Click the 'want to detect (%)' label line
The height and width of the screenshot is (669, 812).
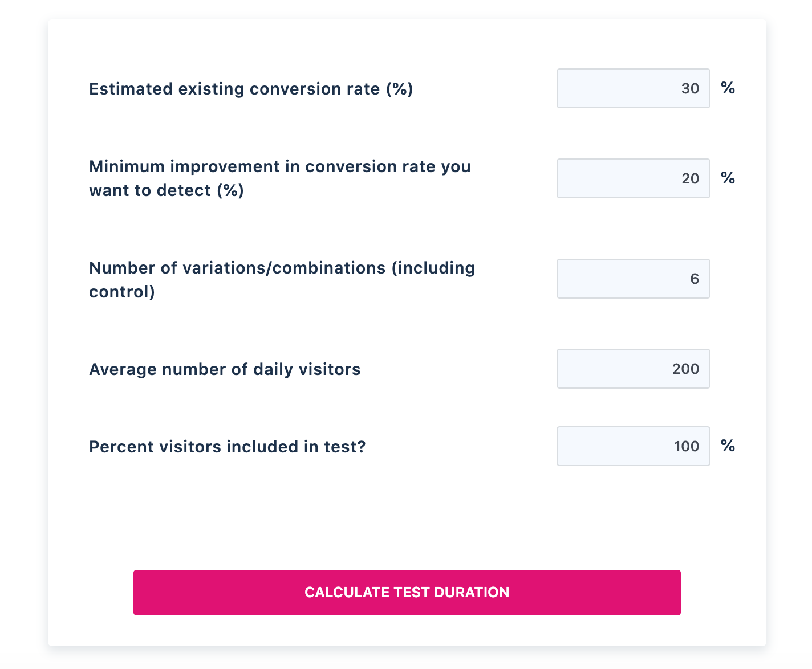pos(167,190)
